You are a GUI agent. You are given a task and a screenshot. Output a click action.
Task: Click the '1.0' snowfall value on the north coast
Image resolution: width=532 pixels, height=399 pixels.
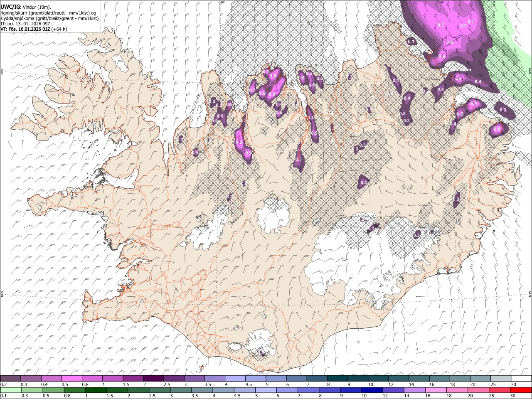273,76
